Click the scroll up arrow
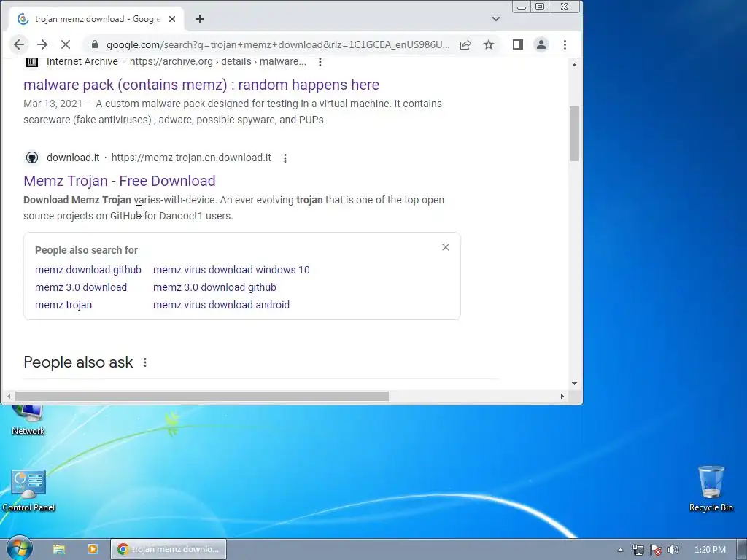This screenshot has height=560, width=747. (574, 65)
